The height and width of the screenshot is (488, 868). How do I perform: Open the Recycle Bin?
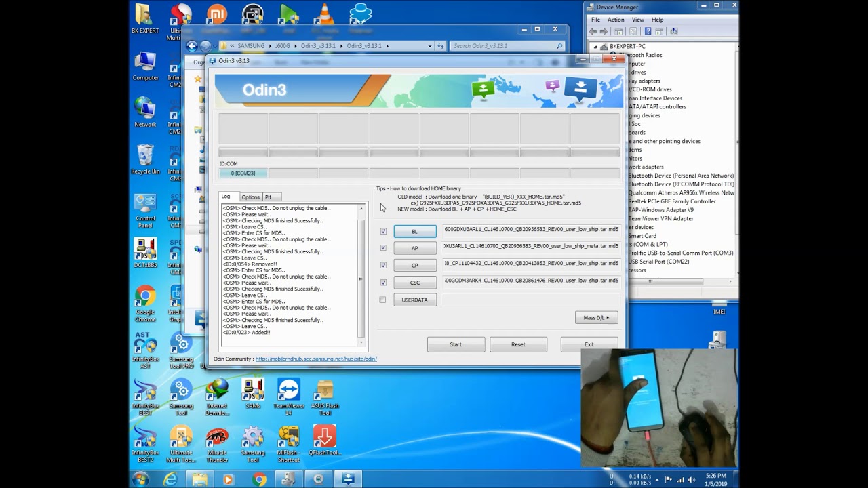coord(145,159)
